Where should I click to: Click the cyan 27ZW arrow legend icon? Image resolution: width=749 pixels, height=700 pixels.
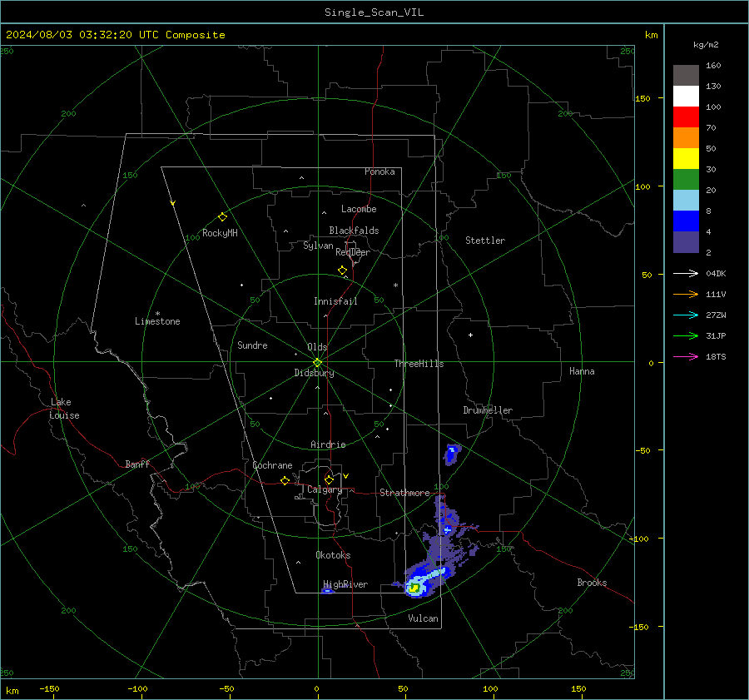[686, 315]
